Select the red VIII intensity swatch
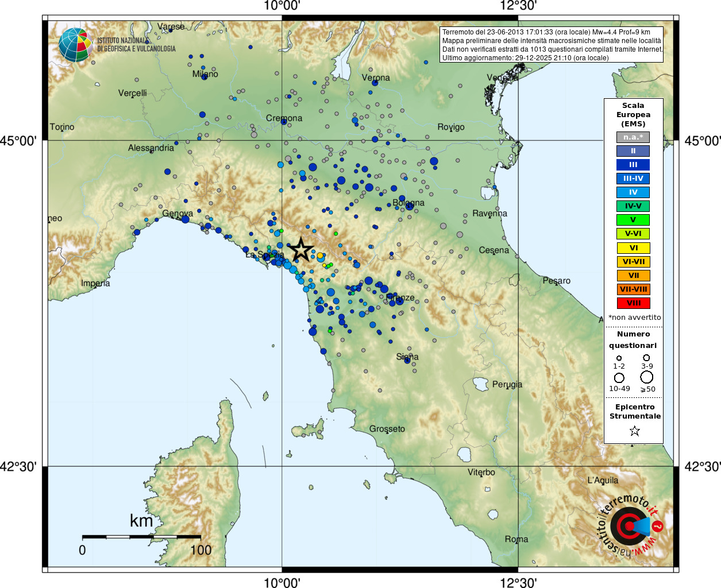Screen dimensions: 721x588 (x=633, y=303)
